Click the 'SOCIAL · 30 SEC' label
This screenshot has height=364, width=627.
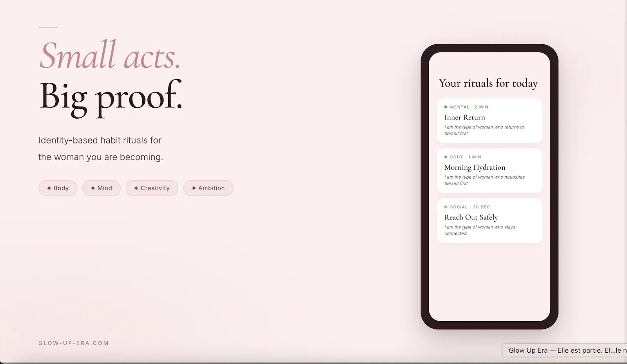click(470, 207)
